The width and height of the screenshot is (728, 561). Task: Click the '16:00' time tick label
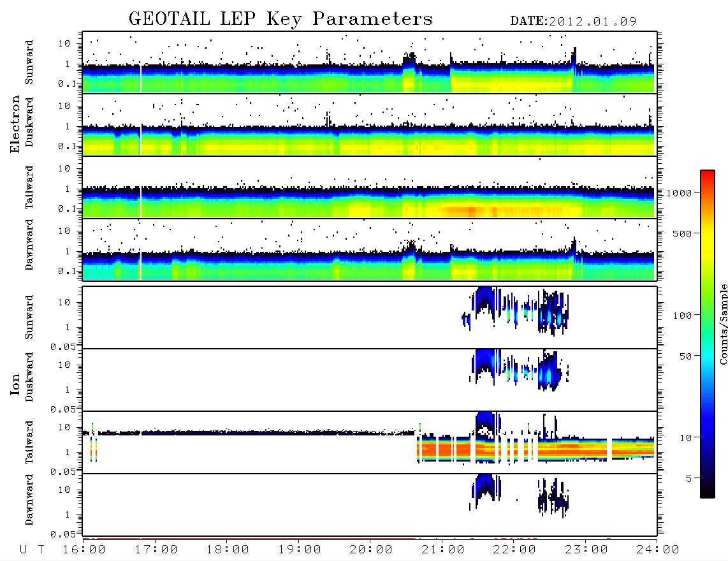pyautogui.click(x=84, y=550)
